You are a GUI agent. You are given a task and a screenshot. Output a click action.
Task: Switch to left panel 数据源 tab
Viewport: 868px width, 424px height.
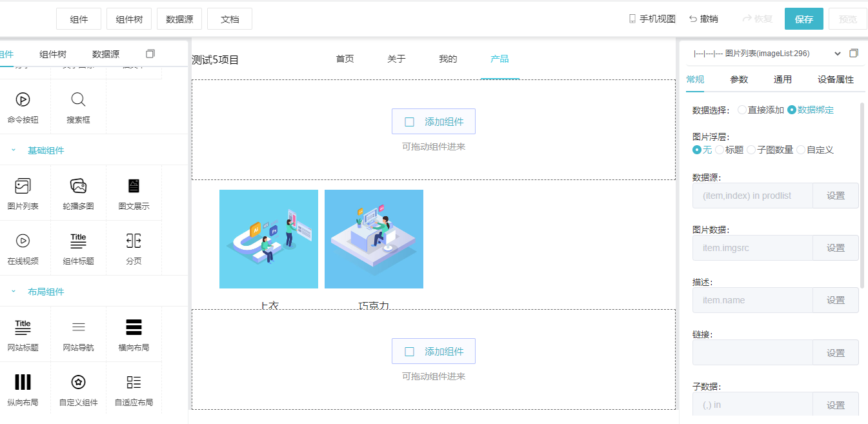pos(106,54)
